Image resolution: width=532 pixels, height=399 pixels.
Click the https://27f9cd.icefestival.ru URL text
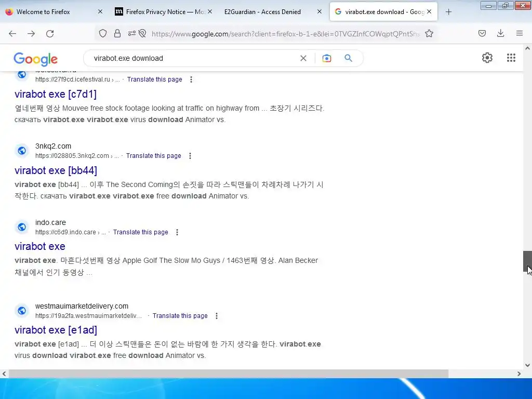(x=73, y=79)
